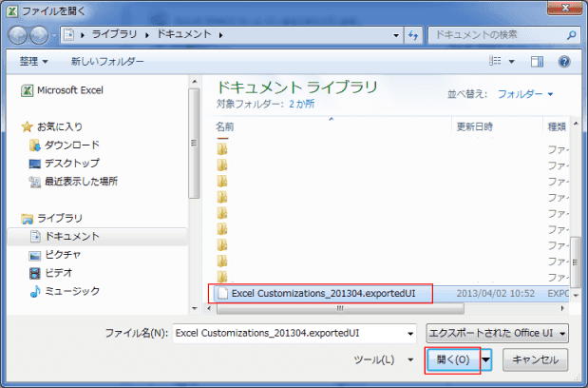Open 最近表示した場所 in sidebar
Image resolution: width=588 pixels, height=388 pixels.
point(73,182)
